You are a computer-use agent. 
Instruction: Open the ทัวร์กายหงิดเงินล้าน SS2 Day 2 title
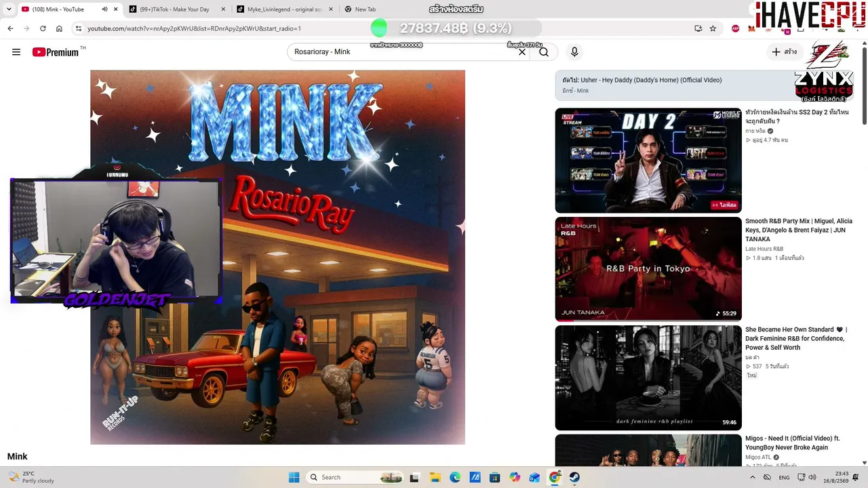pyautogui.click(x=797, y=117)
